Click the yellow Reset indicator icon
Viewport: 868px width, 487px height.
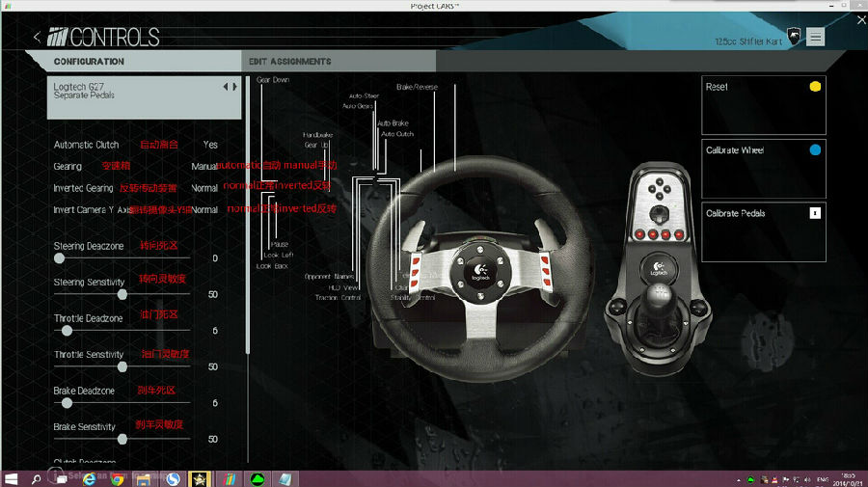coord(815,87)
